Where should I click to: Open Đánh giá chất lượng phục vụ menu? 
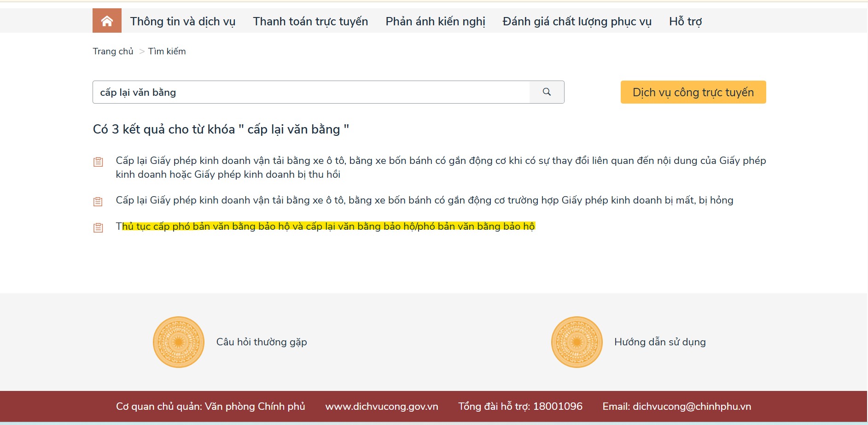(577, 22)
